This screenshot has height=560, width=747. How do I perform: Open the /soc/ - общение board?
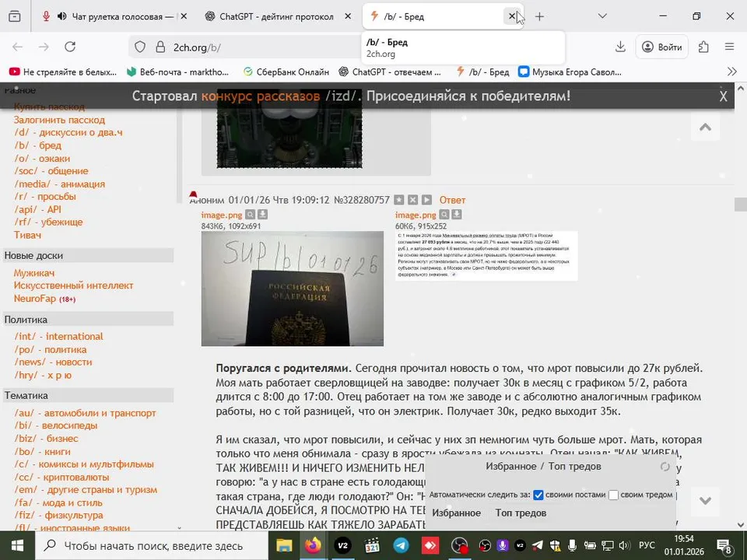click(51, 171)
